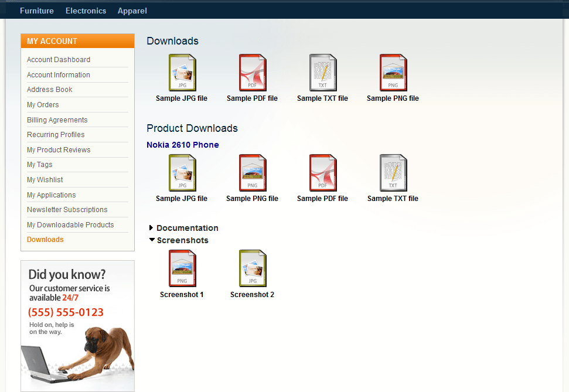The width and height of the screenshot is (569, 392).
Task: Open the Screenshot 2 JPG file icon
Action: [x=252, y=268]
